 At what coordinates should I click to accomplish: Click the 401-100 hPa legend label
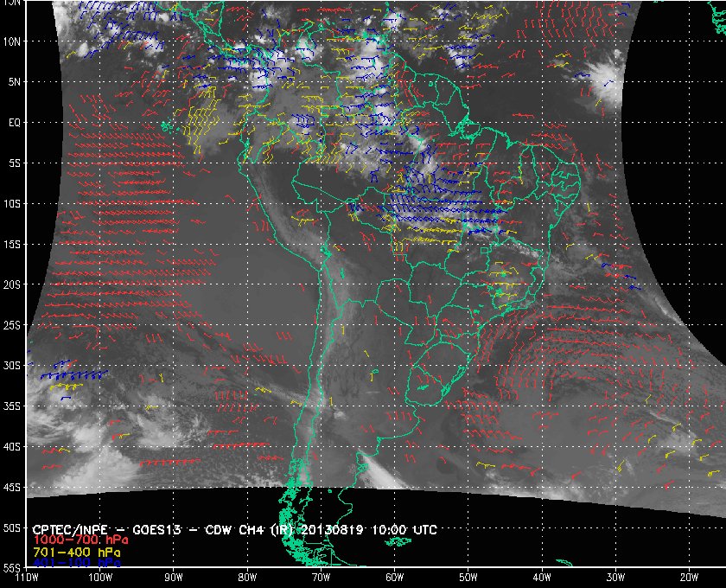[x=77, y=563]
